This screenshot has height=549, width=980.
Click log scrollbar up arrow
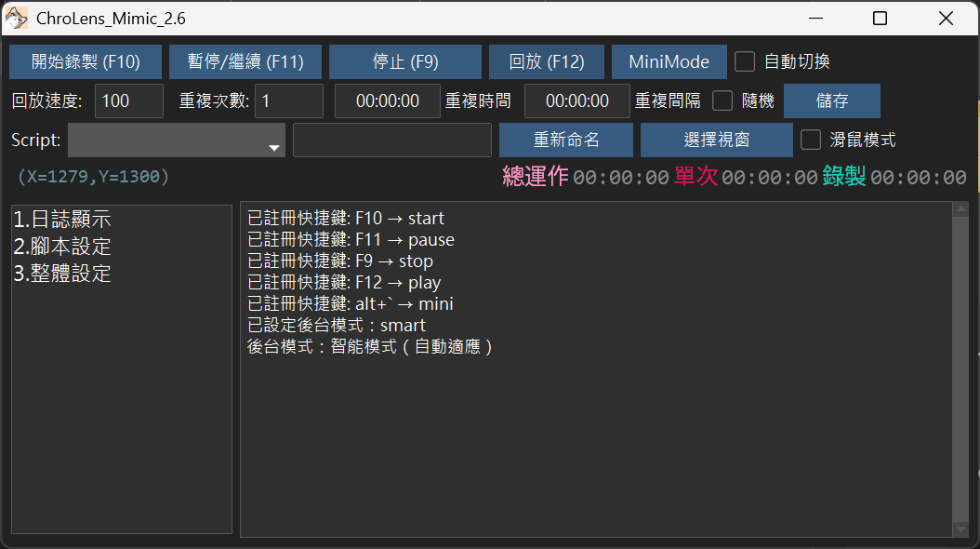960,208
